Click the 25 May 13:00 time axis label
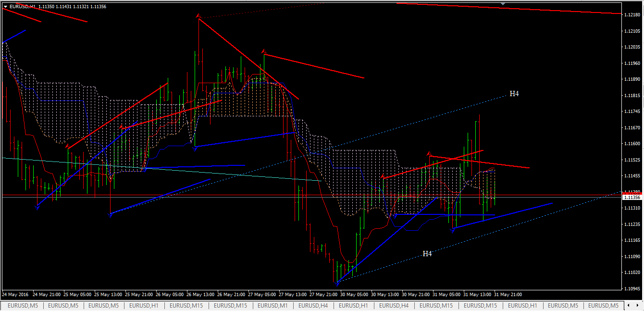 pos(108,295)
